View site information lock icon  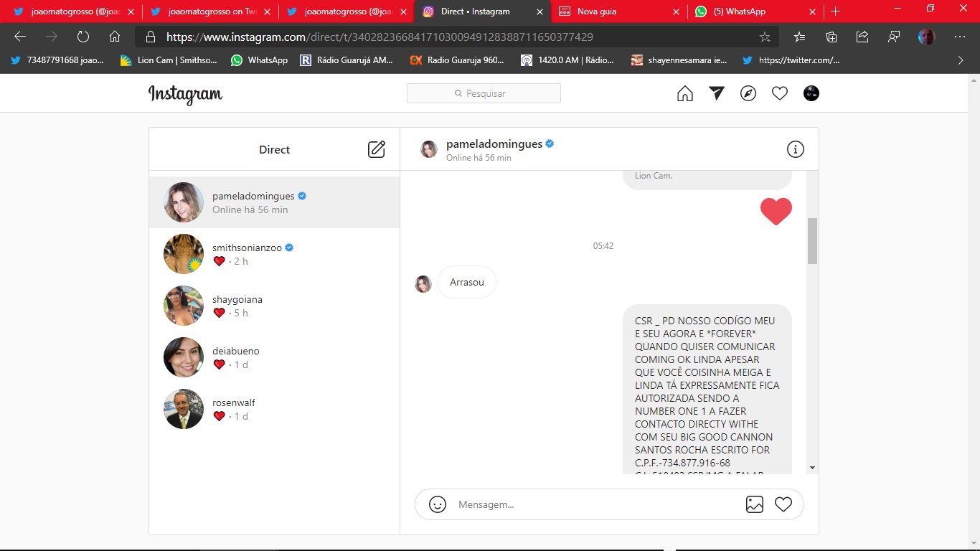pyautogui.click(x=151, y=37)
